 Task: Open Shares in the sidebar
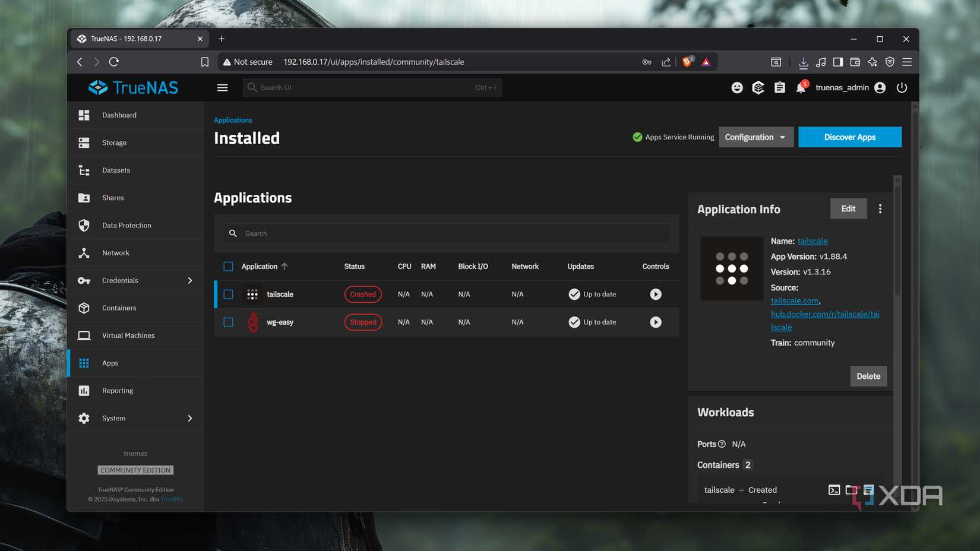pos(136,198)
